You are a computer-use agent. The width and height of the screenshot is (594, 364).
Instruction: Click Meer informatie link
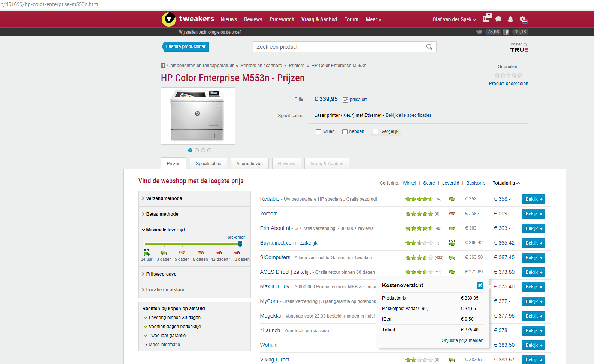(x=164, y=345)
